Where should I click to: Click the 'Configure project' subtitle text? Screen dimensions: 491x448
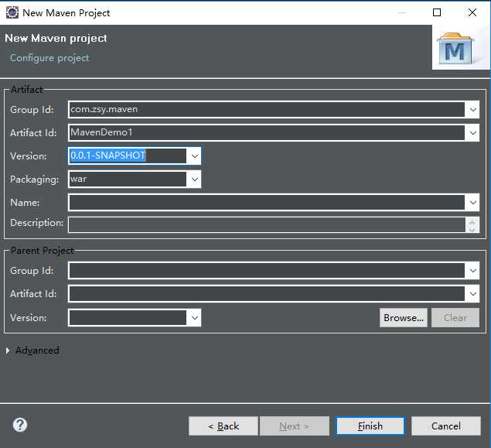[x=49, y=58]
